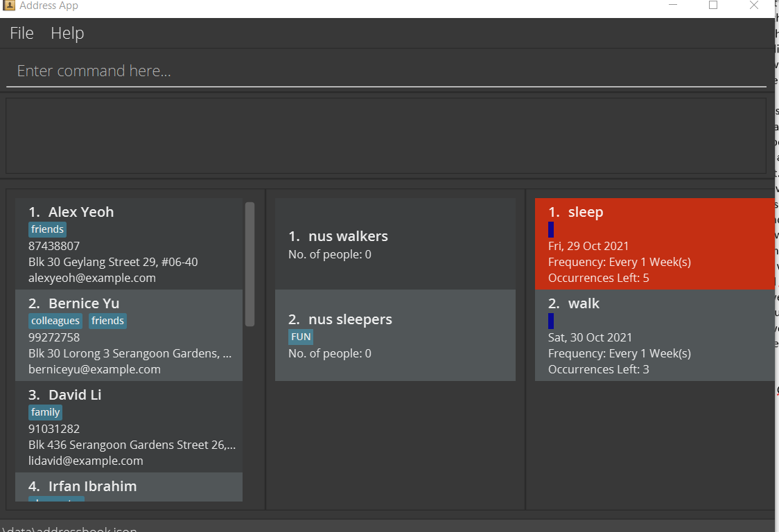
Task: Click address Blk 436 Serangoon Gardens Street 26
Action: pyautogui.click(x=132, y=445)
